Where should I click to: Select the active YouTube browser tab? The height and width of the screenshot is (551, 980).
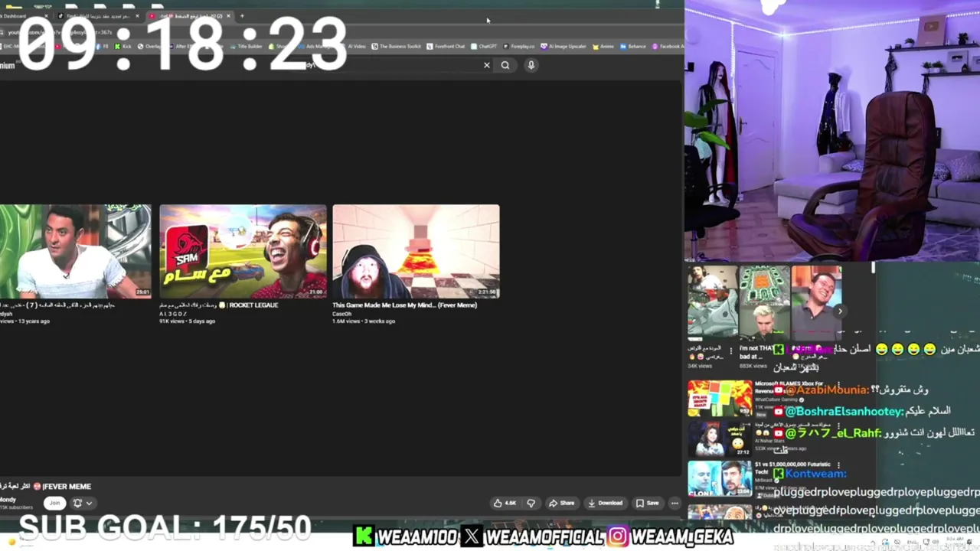click(189, 16)
